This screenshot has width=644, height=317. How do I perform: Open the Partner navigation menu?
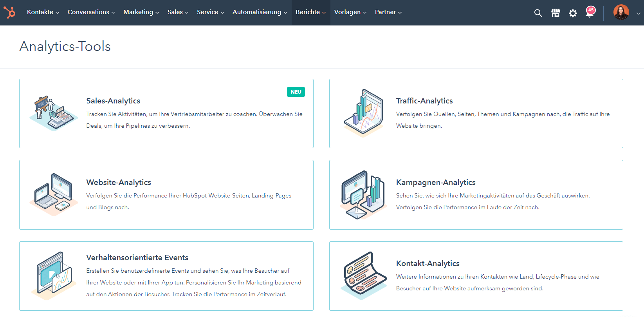(x=388, y=12)
